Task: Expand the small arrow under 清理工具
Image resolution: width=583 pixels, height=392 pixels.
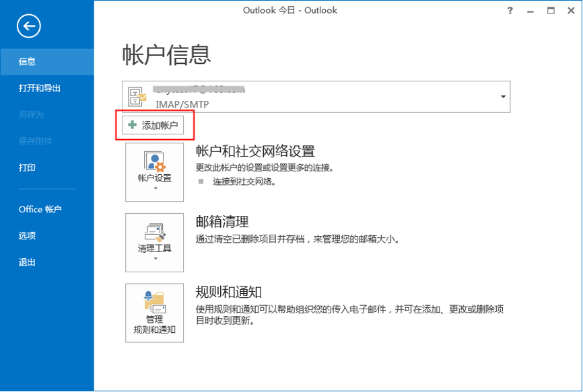Action: (154, 259)
